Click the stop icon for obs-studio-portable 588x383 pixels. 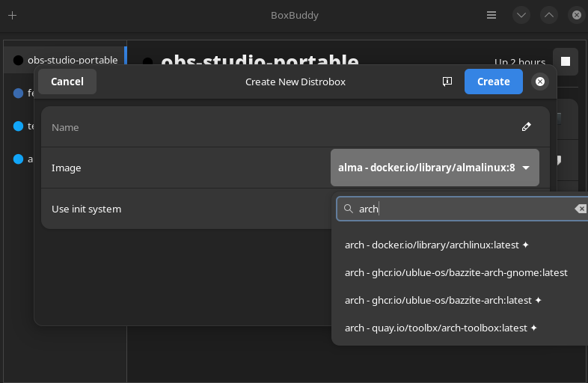pyautogui.click(x=566, y=61)
